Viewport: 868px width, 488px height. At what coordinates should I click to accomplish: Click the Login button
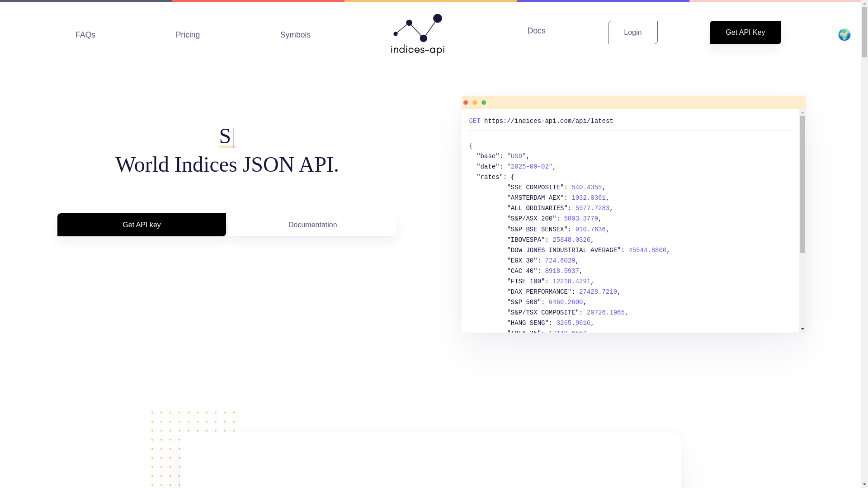[632, 33]
